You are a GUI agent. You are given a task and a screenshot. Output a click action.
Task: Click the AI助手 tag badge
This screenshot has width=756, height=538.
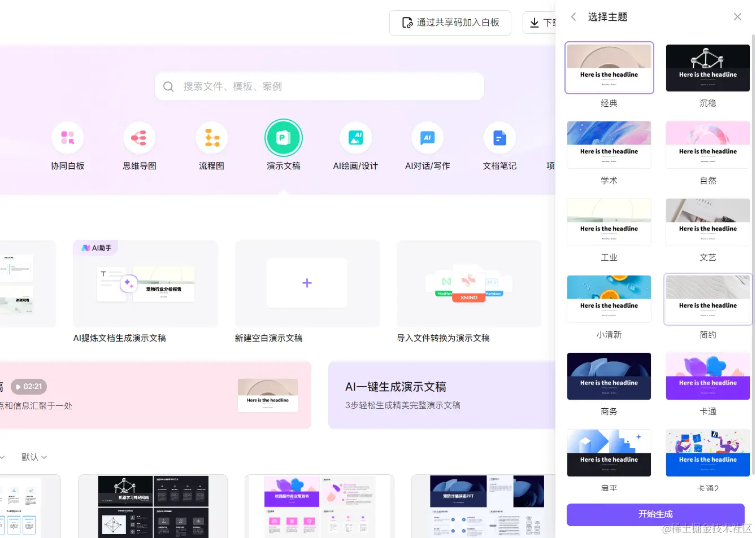pos(96,248)
